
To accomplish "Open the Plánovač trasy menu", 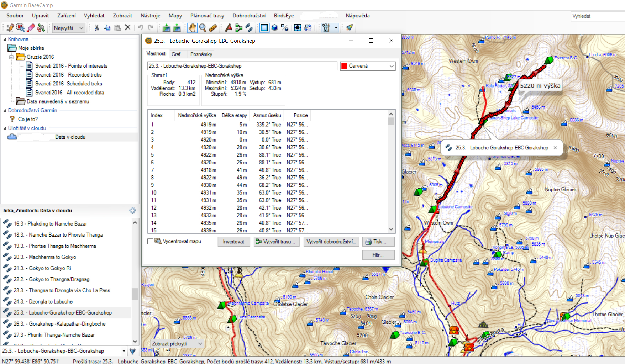I will (207, 16).
